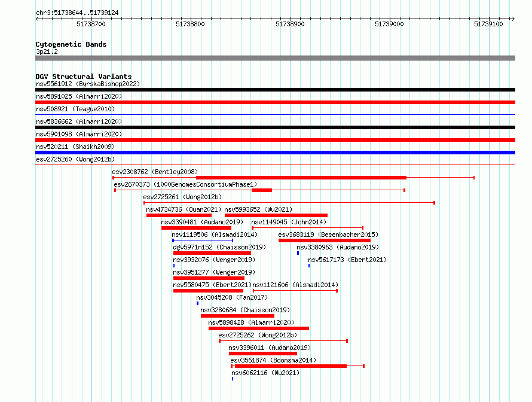Click the 51738700 ruler tick label
This screenshot has width=532, height=402.
click(x=91, y=24)
